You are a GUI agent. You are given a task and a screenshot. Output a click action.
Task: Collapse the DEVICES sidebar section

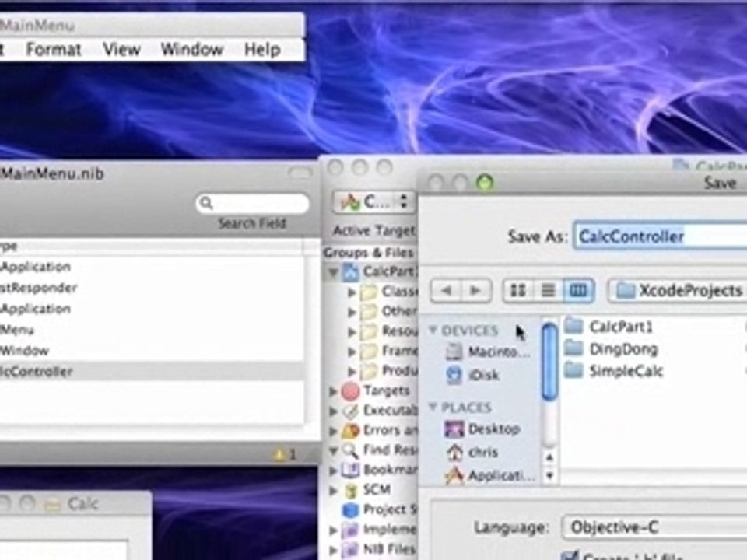(433, 330)
